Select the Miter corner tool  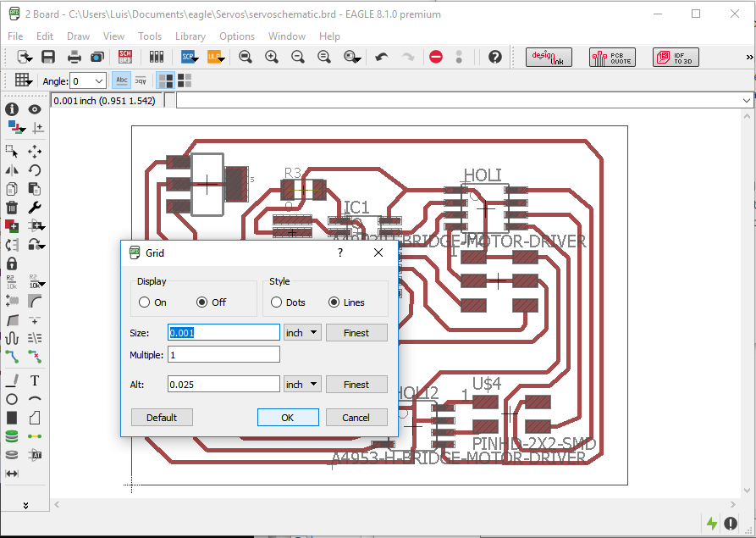tap(35, 301)
